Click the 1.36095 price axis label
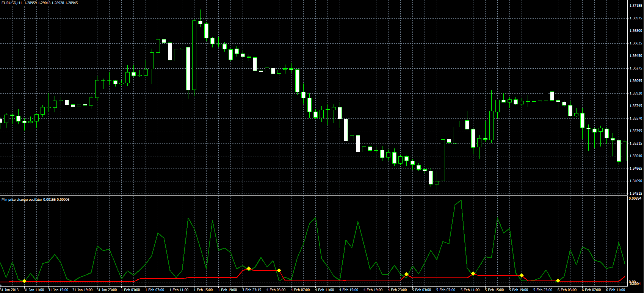The width and height of the screenshot is (644, 293). click(635, 81)
